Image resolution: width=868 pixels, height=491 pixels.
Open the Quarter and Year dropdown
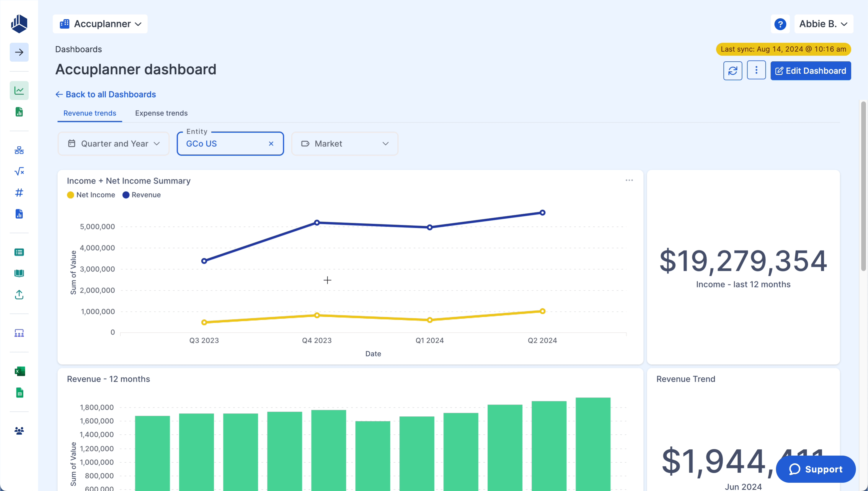point(113,143)
